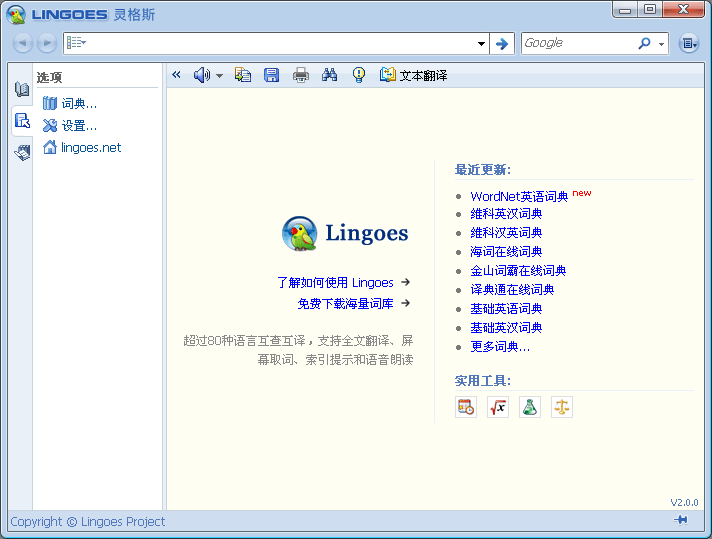Minimize the Lingoes window

[x=625, y=10]
